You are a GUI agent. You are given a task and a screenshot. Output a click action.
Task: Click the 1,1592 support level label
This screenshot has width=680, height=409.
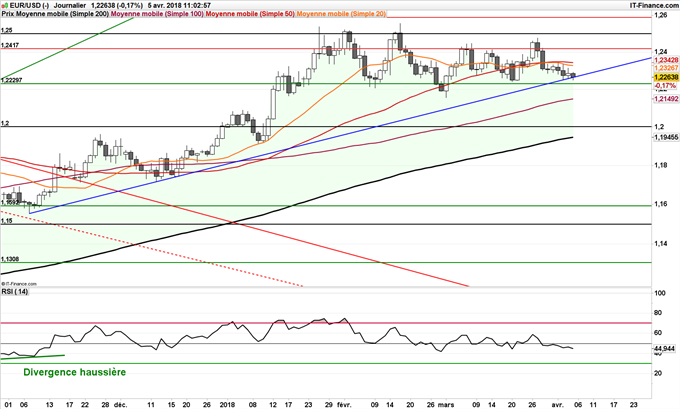click(x=10, y=203)
